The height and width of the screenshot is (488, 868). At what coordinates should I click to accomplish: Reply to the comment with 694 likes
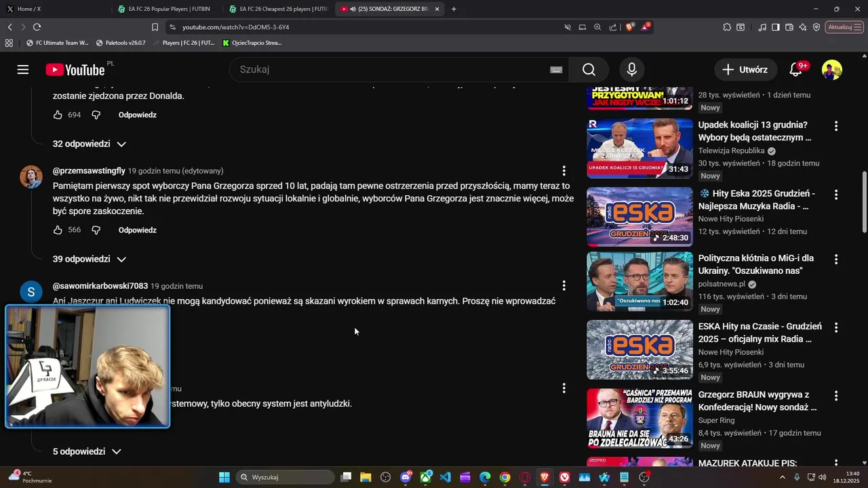pos(138,115)
